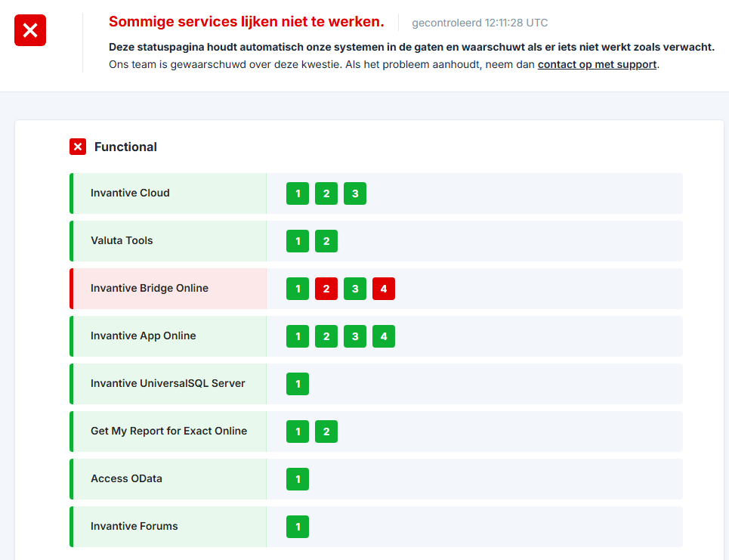The image size is (729, 560).
Task: Click the Valuta Tools service label
Action: 122,241
